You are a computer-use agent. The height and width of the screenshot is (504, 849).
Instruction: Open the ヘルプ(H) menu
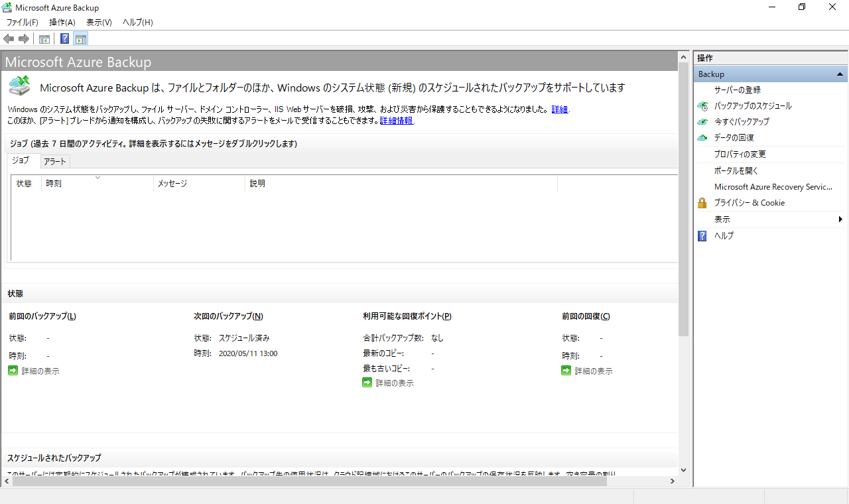coord(137,23)
